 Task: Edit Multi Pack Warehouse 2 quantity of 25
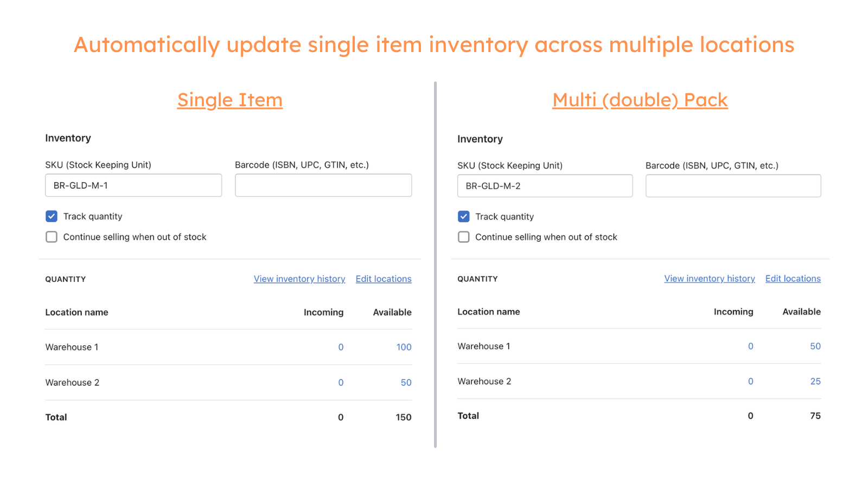815,381
